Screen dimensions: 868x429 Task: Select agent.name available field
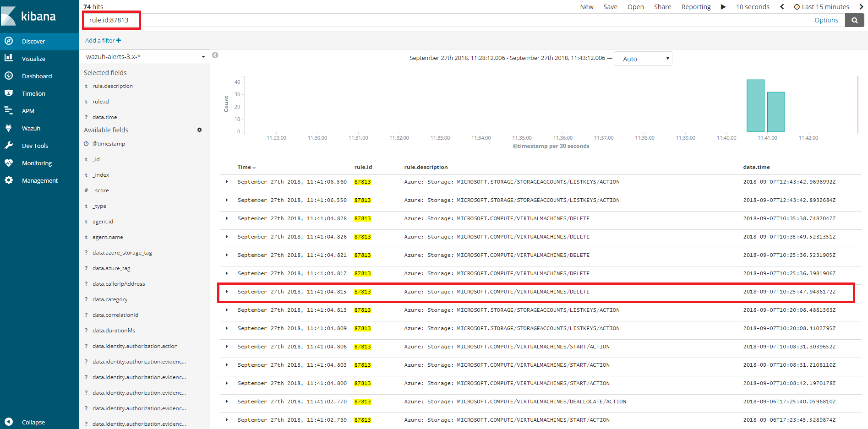click(x=108, y=237)
